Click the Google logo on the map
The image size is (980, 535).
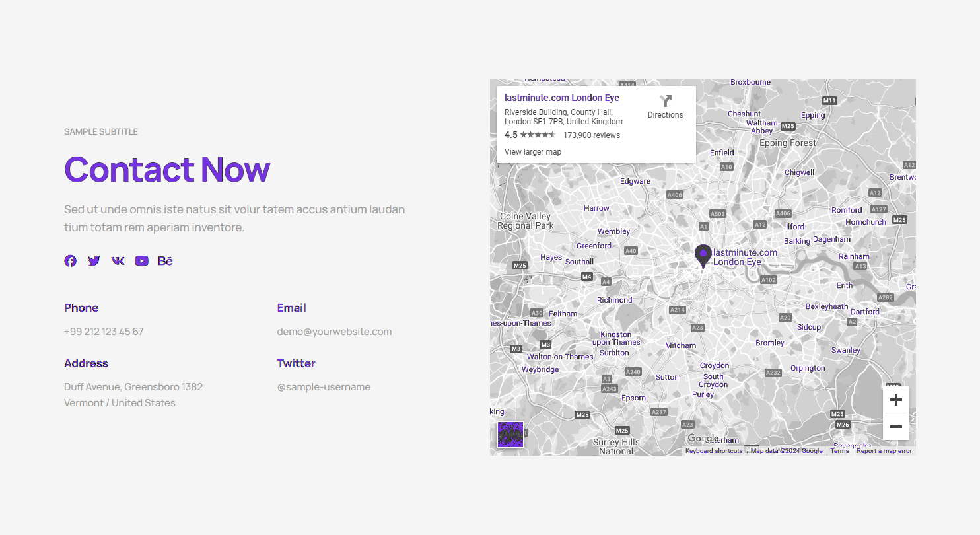tap(703, 439)
